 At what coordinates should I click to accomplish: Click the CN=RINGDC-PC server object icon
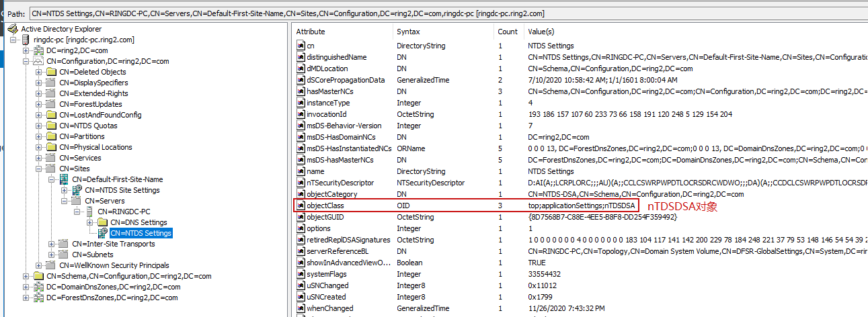[x=90, y=212]
